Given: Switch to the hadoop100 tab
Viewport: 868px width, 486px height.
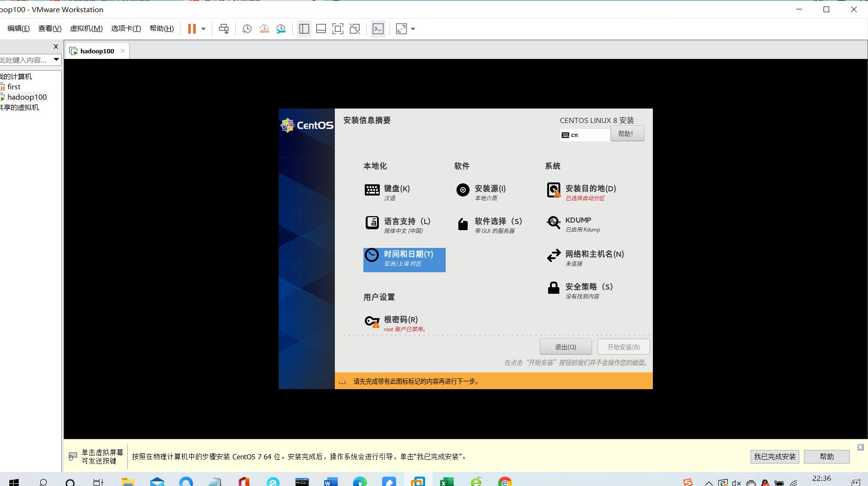Looking at the screenshot, I should pyautogui.click(x=97, y=51).
